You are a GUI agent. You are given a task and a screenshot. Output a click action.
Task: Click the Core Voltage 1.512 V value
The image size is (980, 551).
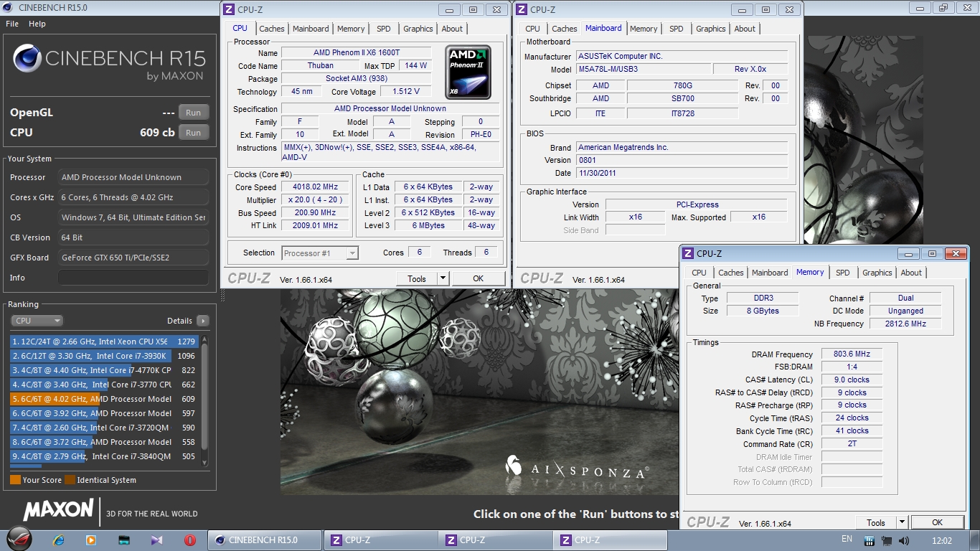[406, 92]
